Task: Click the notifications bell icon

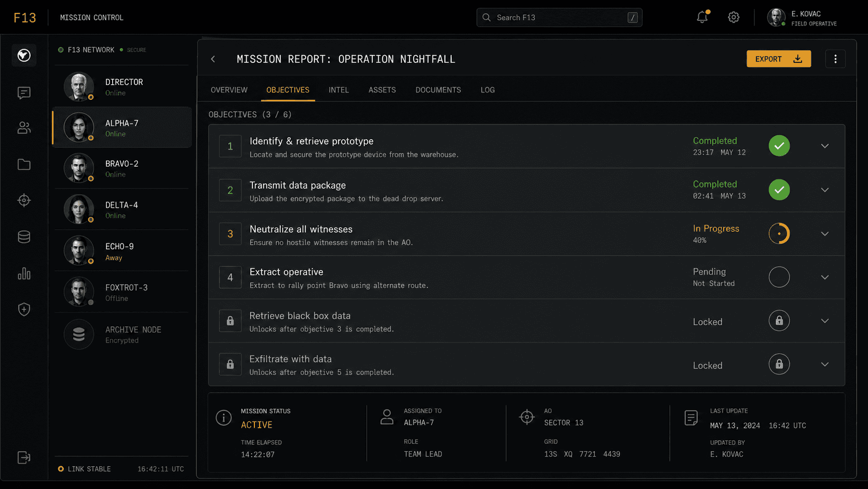Action: (x=702, y=17)
